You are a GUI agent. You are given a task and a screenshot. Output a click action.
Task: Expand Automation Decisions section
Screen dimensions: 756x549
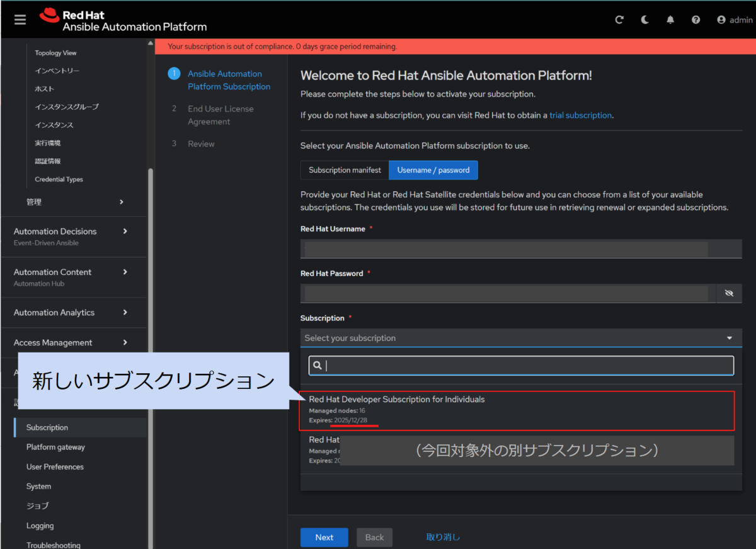click(x=72, y=236)
